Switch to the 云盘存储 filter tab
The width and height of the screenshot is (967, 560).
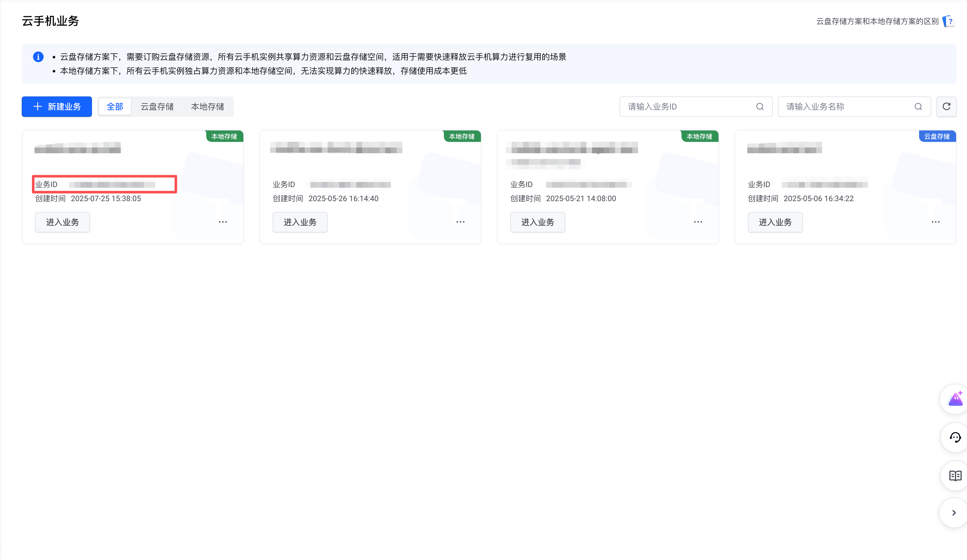click(x=157, y=106)
